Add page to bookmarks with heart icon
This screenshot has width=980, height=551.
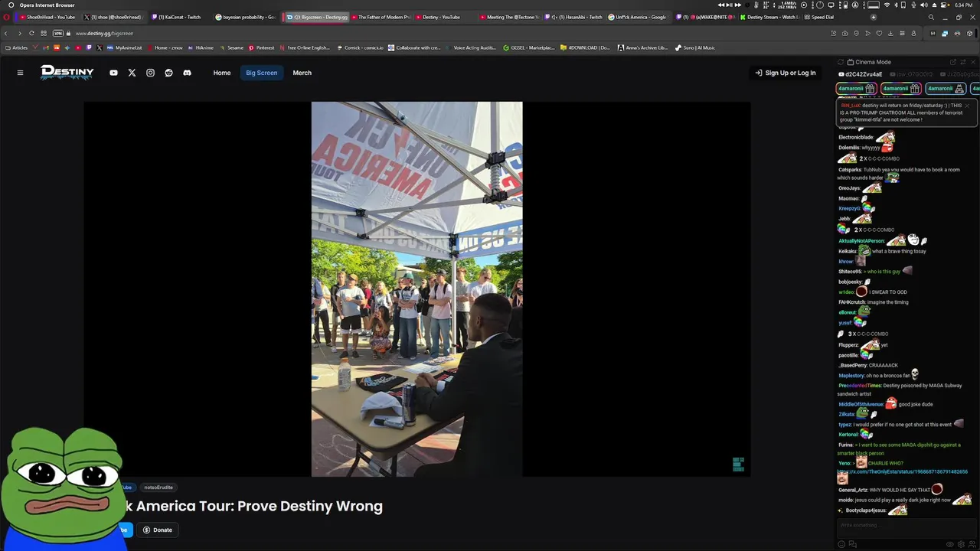pos(879,34)
